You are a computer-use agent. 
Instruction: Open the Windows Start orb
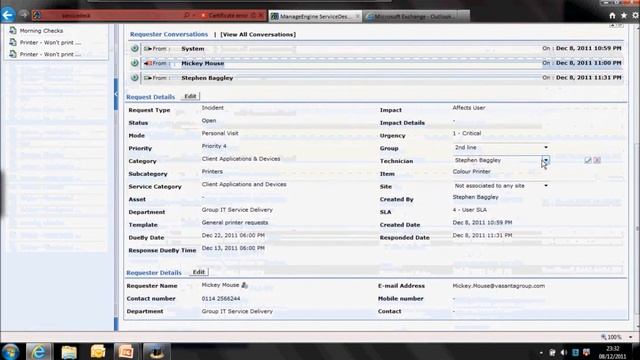click(10, 351)
